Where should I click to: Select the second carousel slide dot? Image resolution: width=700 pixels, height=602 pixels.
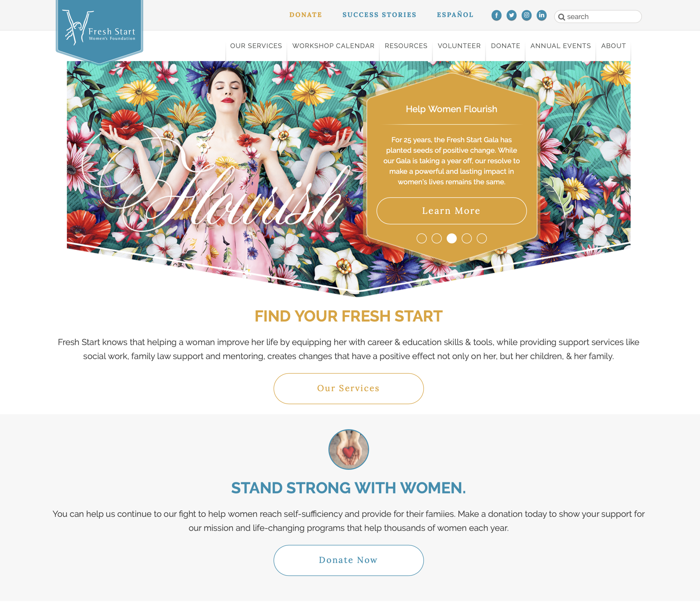(437, 238)
